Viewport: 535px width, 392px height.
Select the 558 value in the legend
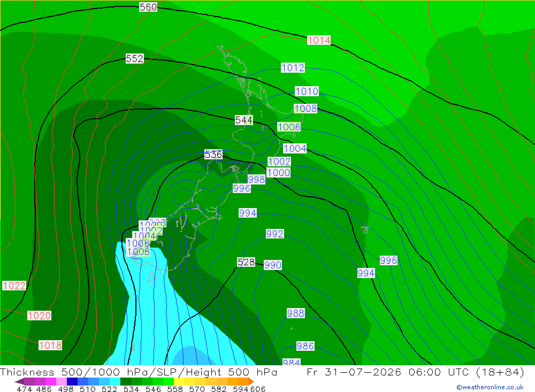pos(175,389)
